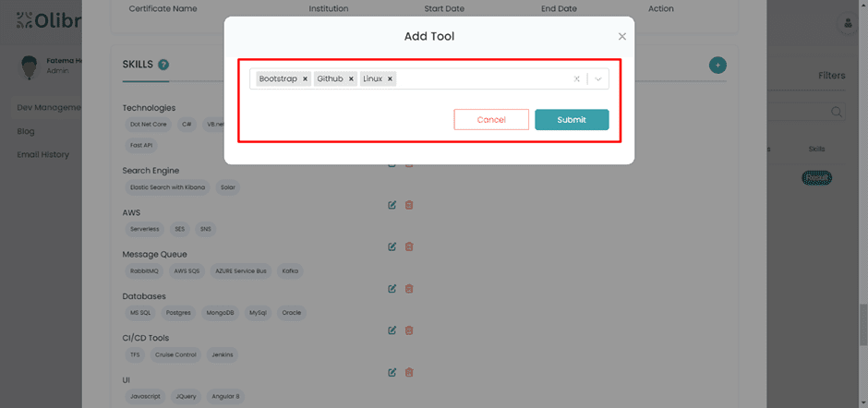This screenshot has width=868, height=408.
Task: Click the green plus add skill icon
Action: pos(717,65)
